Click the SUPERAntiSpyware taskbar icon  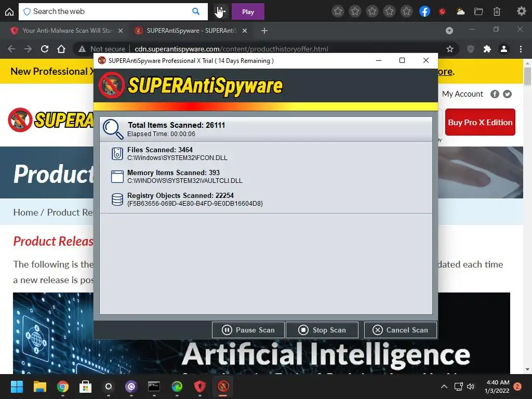click(223, 387)
